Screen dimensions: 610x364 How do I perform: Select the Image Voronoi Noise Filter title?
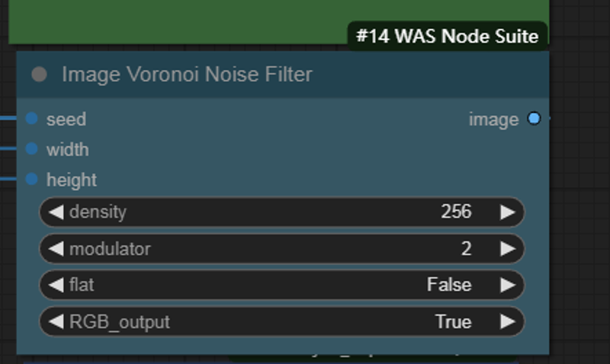pyautogui.click(x=187, y=74)
